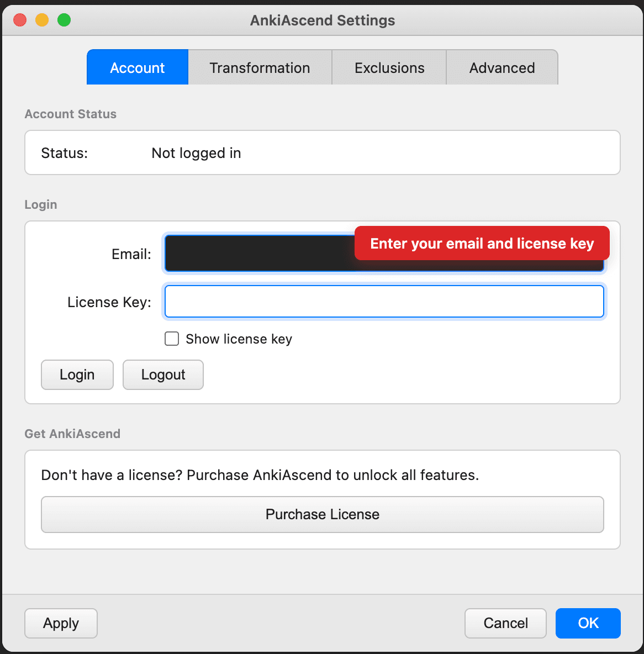
Task: Apply the current settings
Action: (61, 623)
